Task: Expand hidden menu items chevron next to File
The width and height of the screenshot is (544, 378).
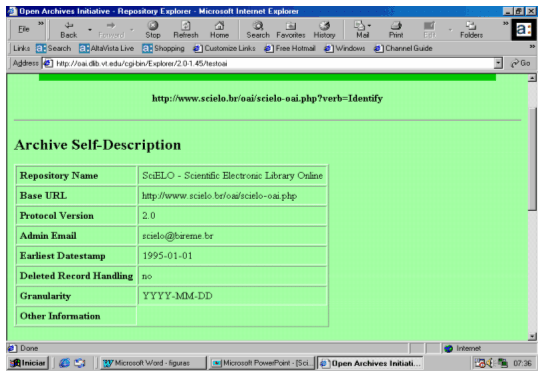Action: pos(41,24)
